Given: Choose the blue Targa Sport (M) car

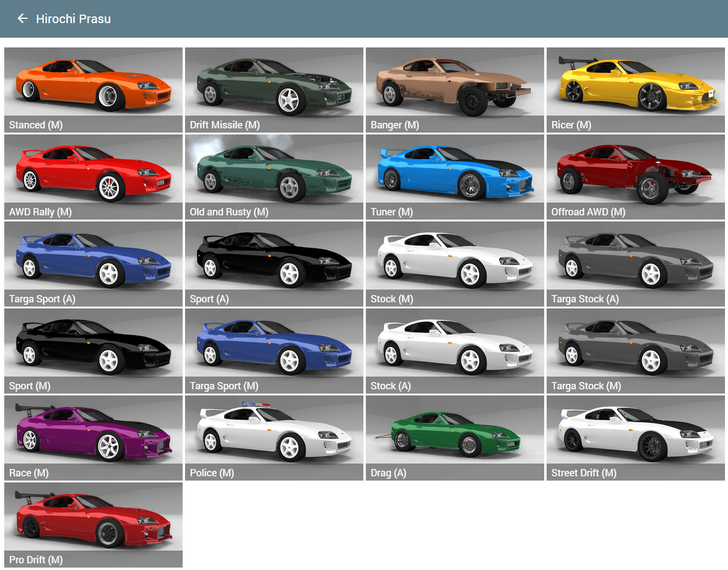Looking at the screenshot, I should (x=274, y=351).
